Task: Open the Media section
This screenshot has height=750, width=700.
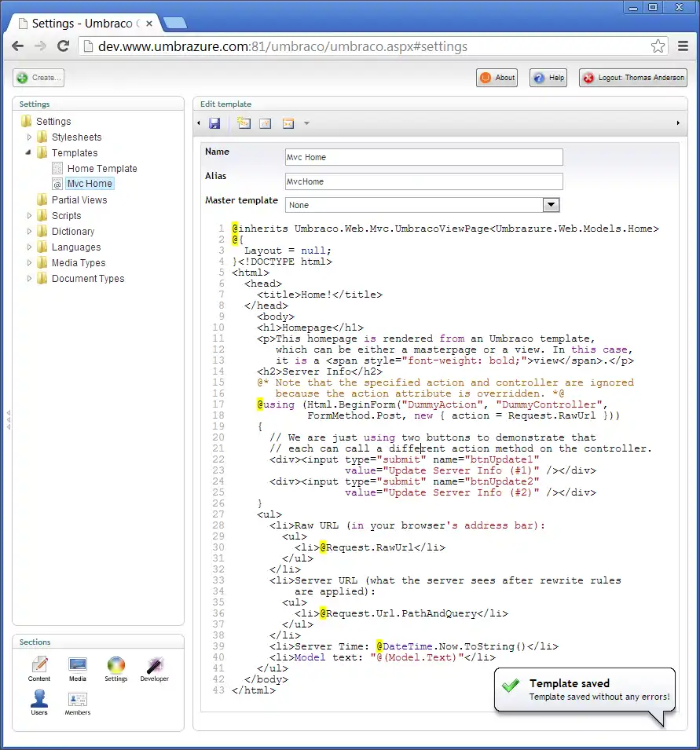Action: [x=78, y=668]
